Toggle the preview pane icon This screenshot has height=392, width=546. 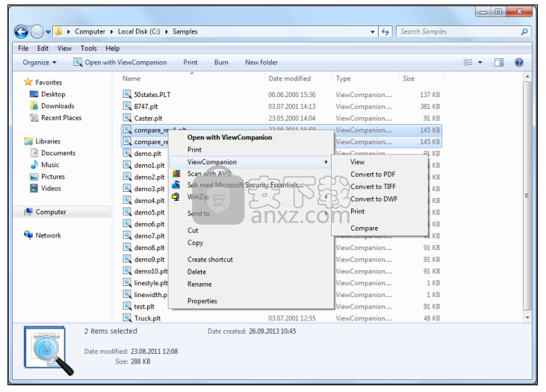click(499, 62)
